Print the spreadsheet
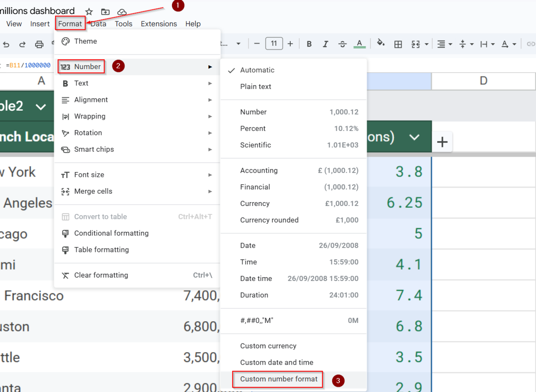The width and height of the screenshot is (536, 392). [39, 44]
